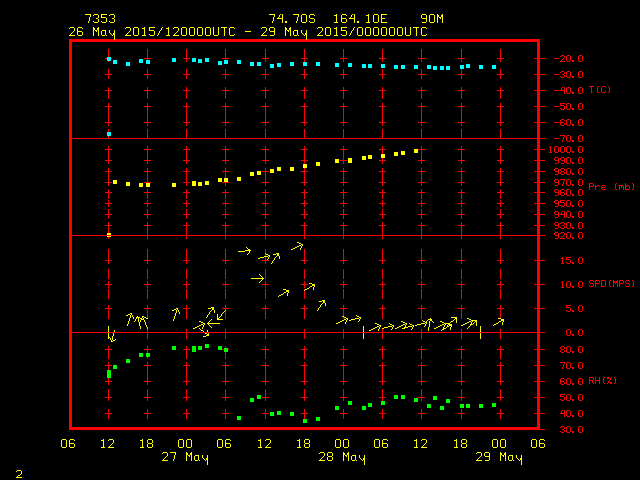640x480 pixels.
Task: Click the -50.0 temperature tick value
Action: [569, 107]
